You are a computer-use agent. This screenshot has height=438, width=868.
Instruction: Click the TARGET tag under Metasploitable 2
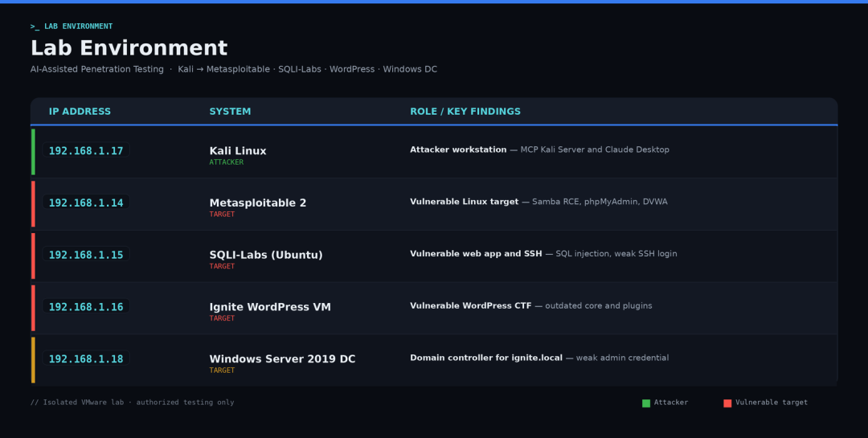click(x=222, y=215)
